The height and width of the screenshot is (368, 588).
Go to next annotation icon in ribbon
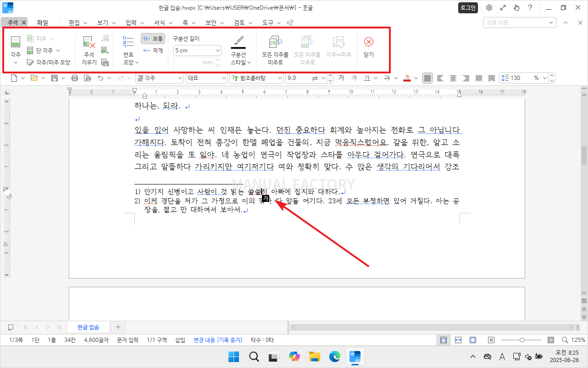point(105,50)
